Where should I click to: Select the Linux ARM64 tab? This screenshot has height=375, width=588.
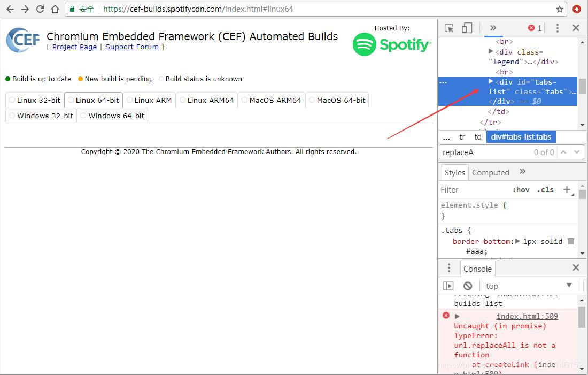(x=207, y=100)
